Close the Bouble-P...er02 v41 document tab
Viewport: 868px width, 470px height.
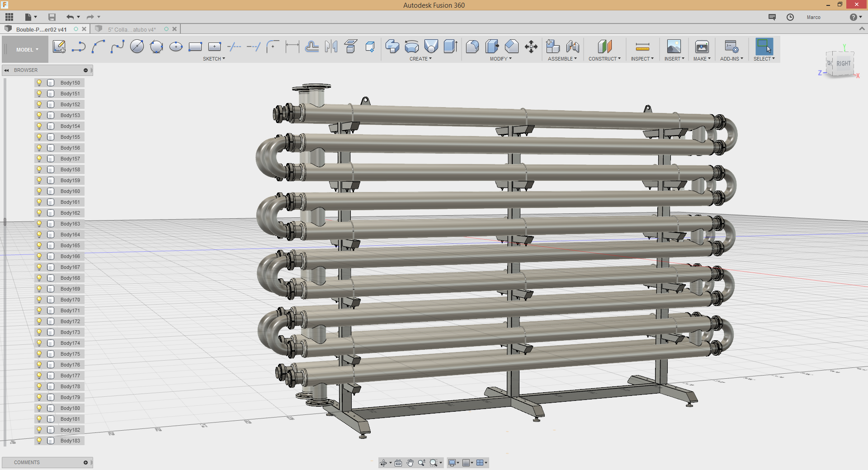[84, 29]
